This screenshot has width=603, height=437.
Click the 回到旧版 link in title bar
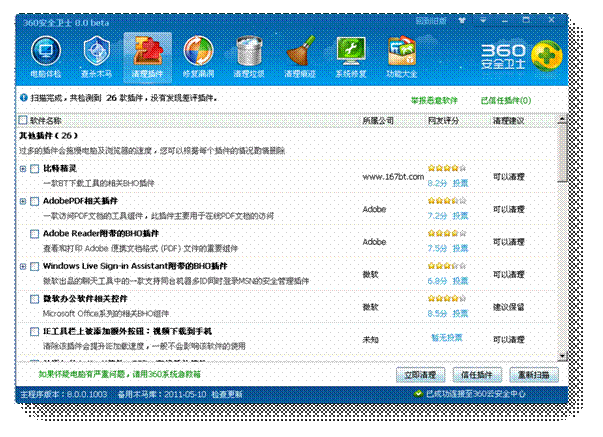(431, 20)
